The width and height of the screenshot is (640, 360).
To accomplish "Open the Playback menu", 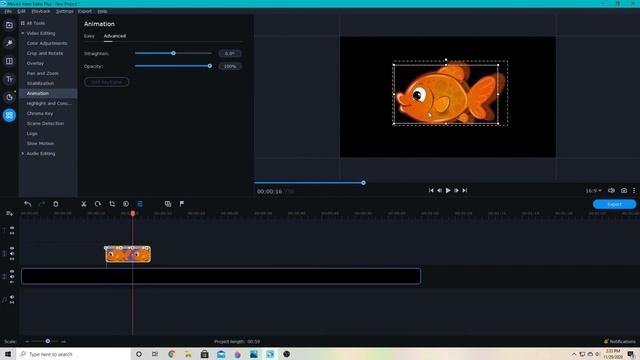I will pos(41,11).
